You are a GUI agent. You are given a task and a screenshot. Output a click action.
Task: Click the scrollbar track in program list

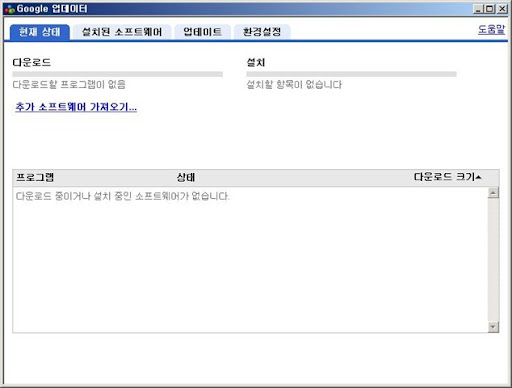click(493, 260)
